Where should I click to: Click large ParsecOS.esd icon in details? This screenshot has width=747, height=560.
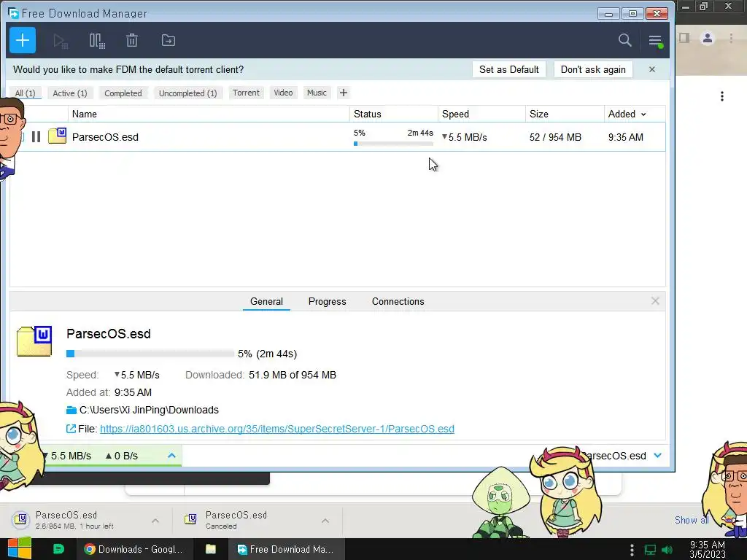(x=34, y=341)
